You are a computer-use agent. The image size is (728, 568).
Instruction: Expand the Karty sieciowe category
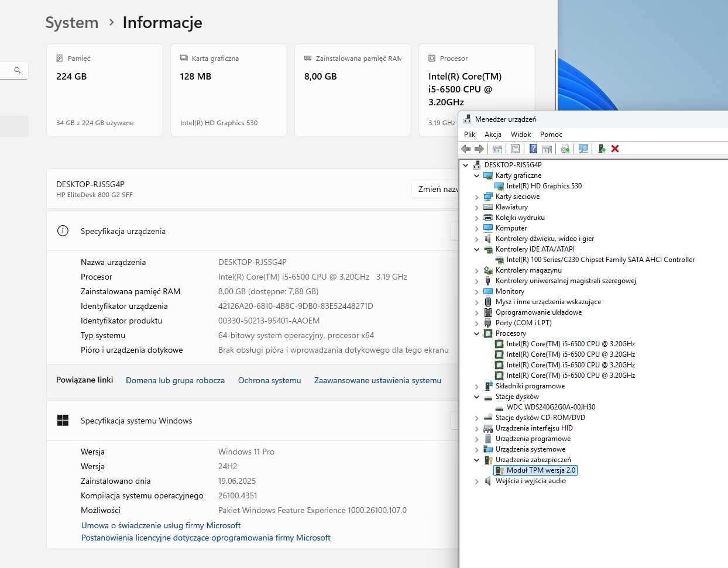477,197
